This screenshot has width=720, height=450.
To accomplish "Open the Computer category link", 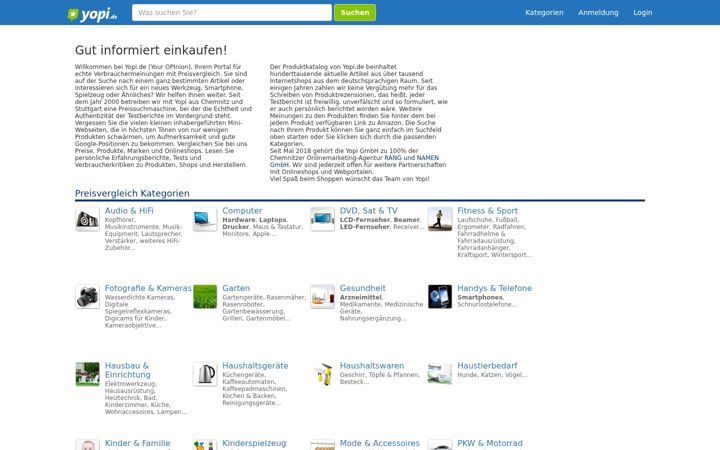I will click(242, 211).
